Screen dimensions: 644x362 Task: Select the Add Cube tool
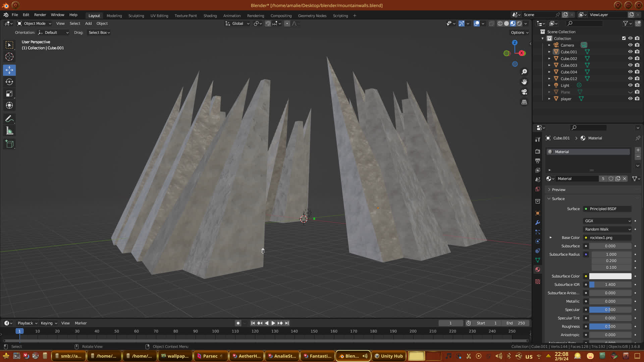click(x=9, y=144)
